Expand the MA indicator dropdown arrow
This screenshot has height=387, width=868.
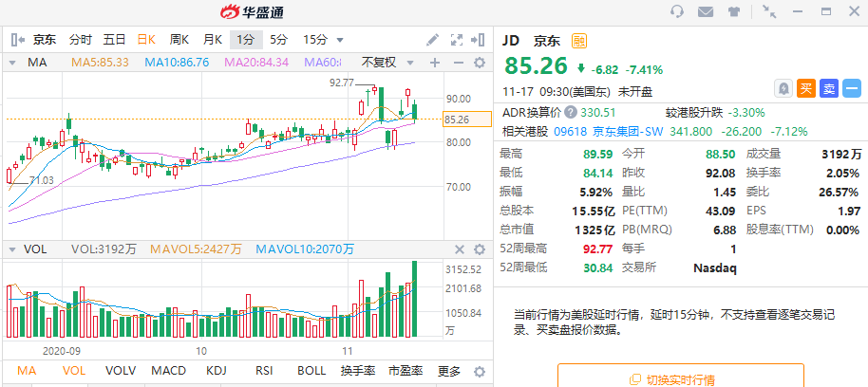click(x=12, y=63)
